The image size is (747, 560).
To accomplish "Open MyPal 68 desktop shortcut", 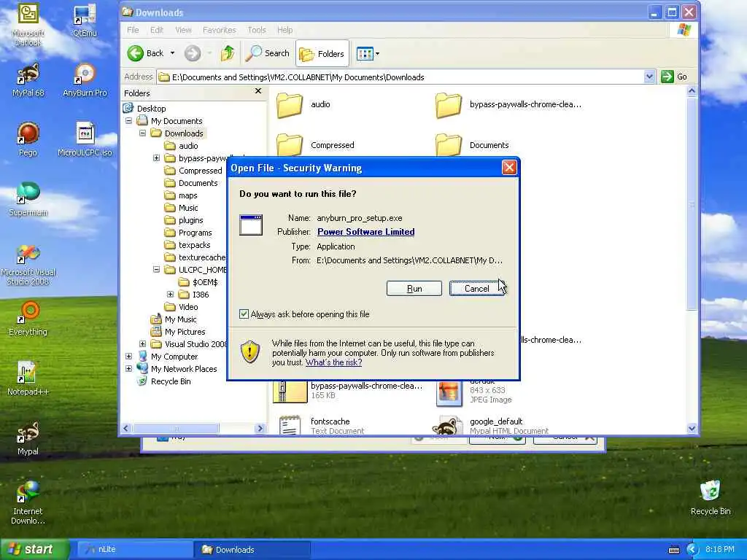I will click(28, 80).
